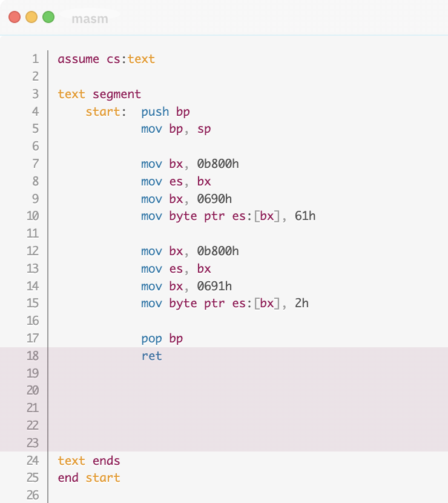
Task: Click line number 1 in the gutter
Action: pyautogui.click(x=35, y=59)
